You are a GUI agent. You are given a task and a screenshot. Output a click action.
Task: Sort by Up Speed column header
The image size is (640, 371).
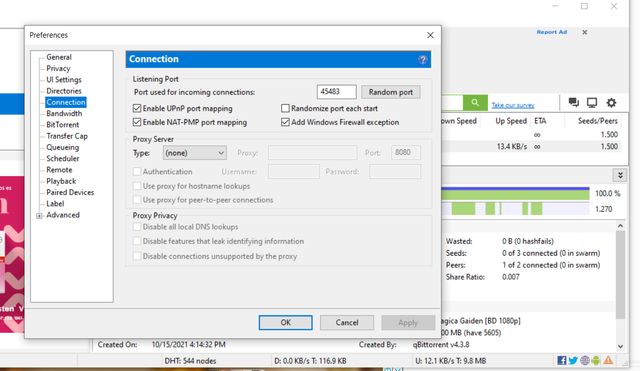pos(511,121)
